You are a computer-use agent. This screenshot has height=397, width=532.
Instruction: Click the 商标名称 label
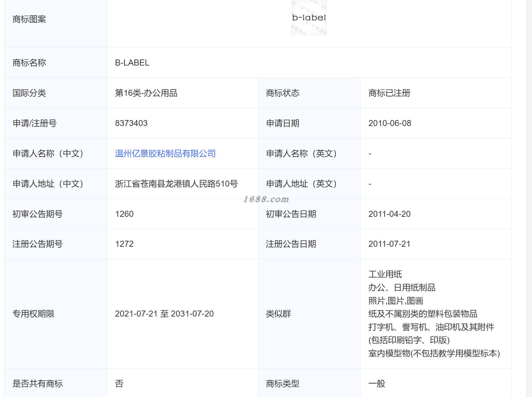click(x=29, y=63)
